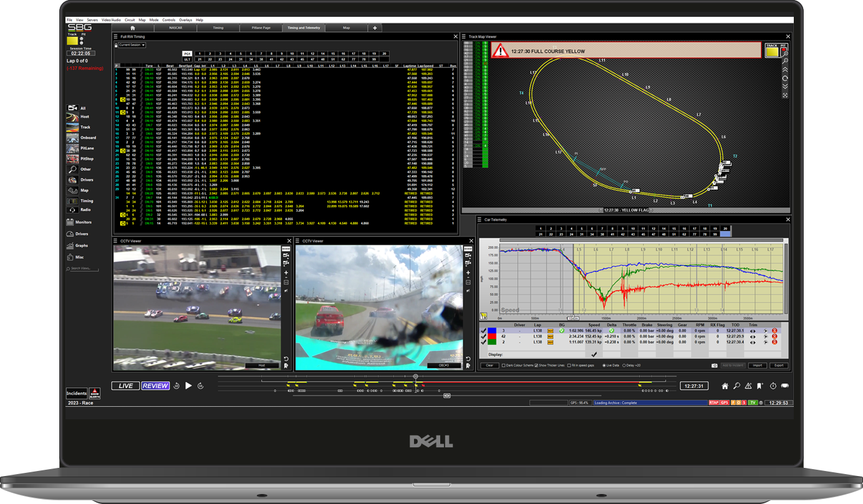Open incidents via the warning triangle icon
863x504 pixels.
coord(748,386)
